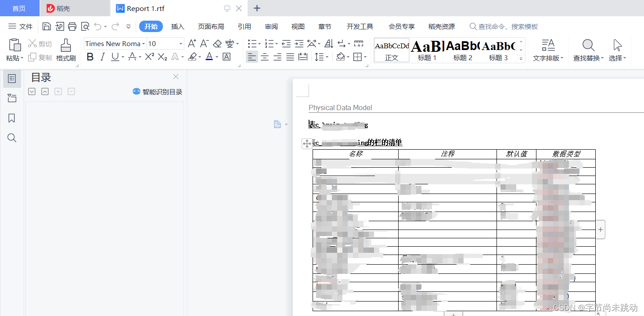Click the Undo arrow icon
The image size is (644, 316).
[97, 26]
